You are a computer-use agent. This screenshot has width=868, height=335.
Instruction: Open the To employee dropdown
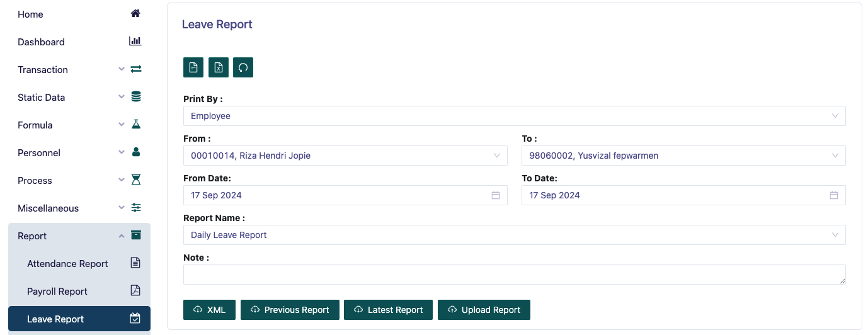click(x=683, y=156)
